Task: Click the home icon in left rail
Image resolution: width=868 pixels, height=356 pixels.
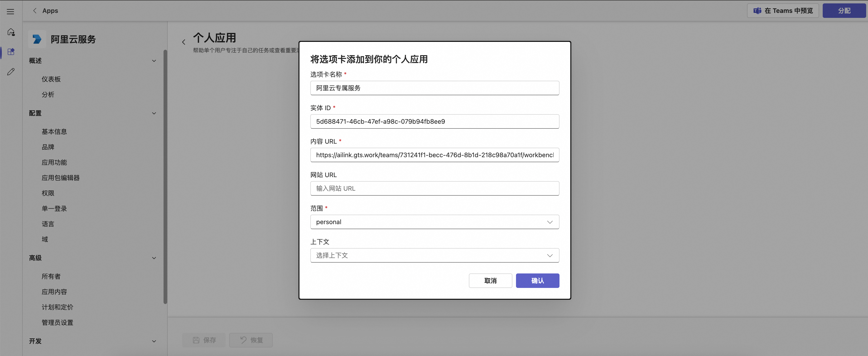Action: click(x=11, y=32)
